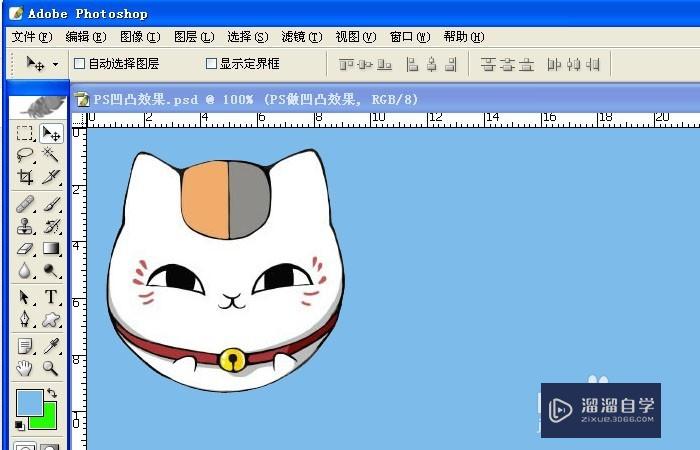This screenshot has width=700, height=450.
Task: Select the Dodge tool
Action: (x=51, y=271)
